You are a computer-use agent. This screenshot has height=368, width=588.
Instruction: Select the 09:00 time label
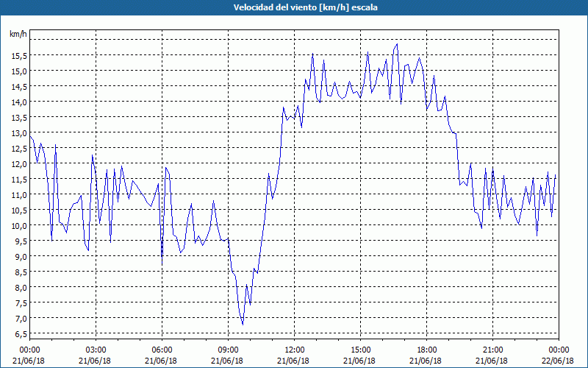[229, 350]
